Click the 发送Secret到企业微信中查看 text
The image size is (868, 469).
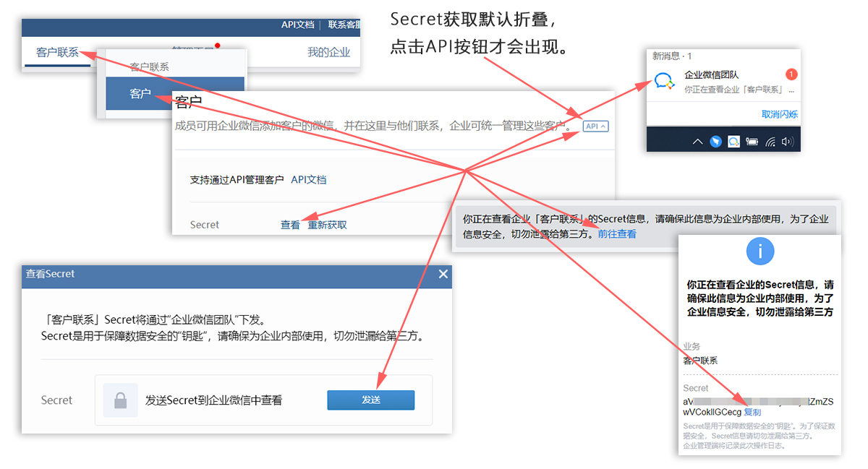(213, 400)
